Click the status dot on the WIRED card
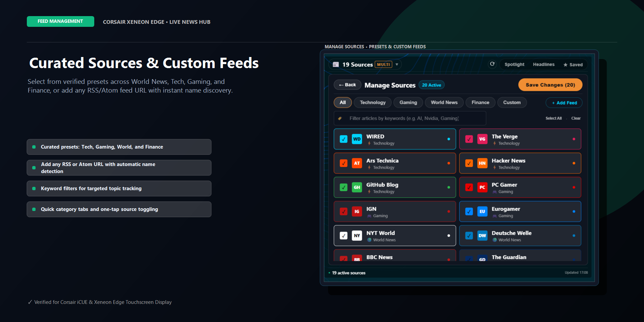 tap(449, 139)
